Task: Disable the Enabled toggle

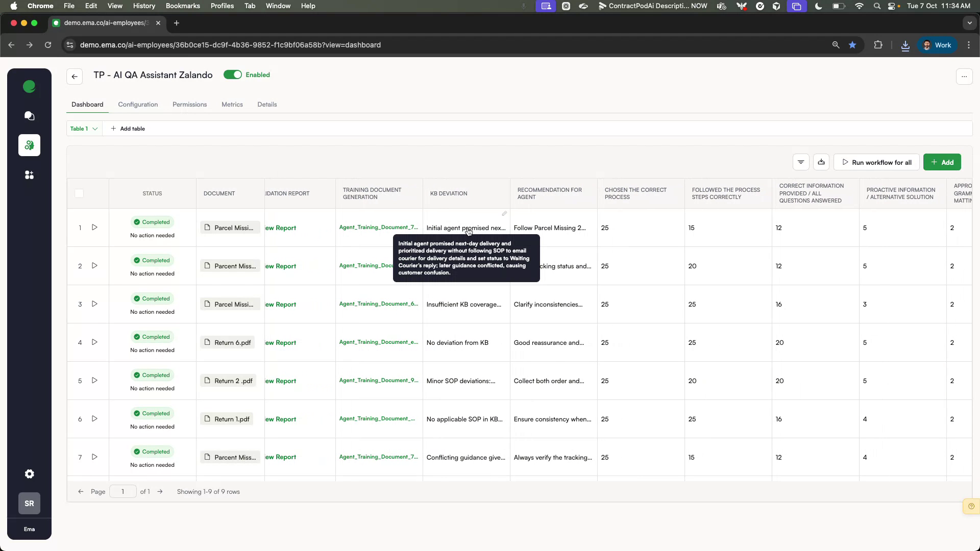Action: pyautogui.click(x=233, y=74)
